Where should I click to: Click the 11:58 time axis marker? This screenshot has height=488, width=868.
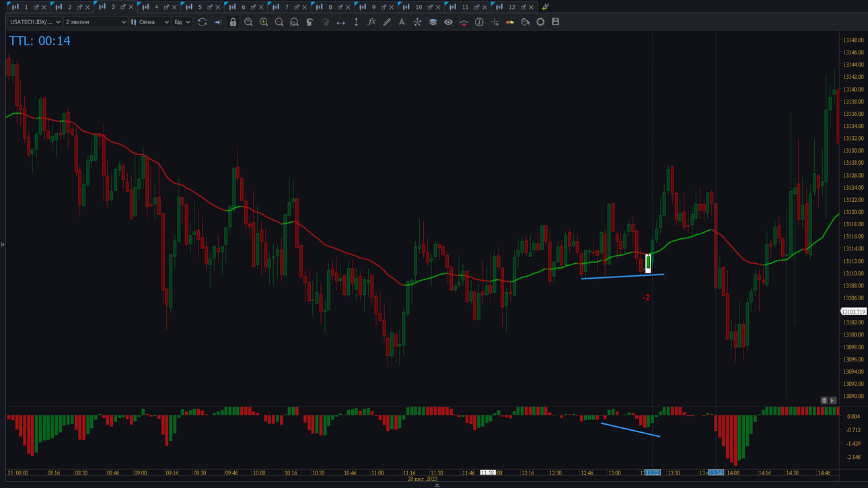pos(488,473)
